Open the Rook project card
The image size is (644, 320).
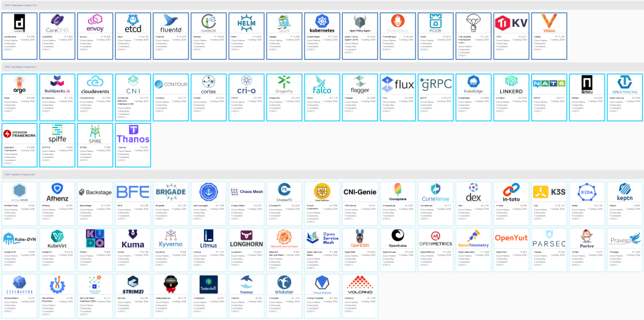[x=435, y=36]
